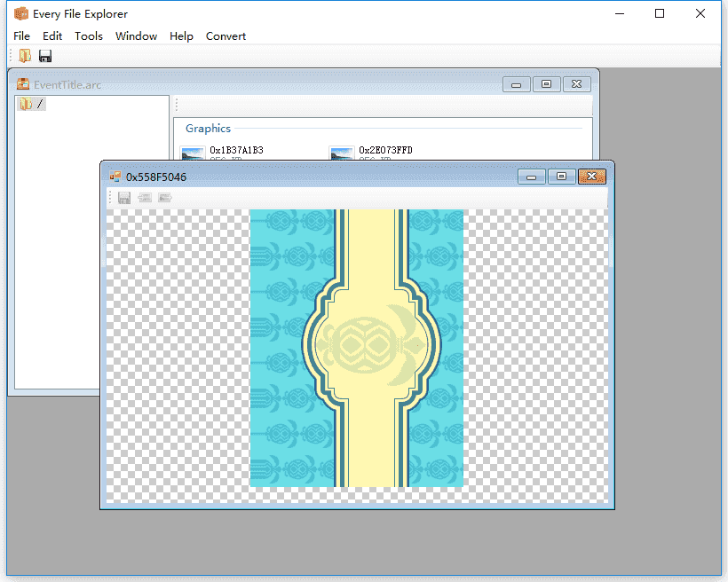Close the Every File Explorer main window
728x582 pixels.
click(x=700, y=14)
